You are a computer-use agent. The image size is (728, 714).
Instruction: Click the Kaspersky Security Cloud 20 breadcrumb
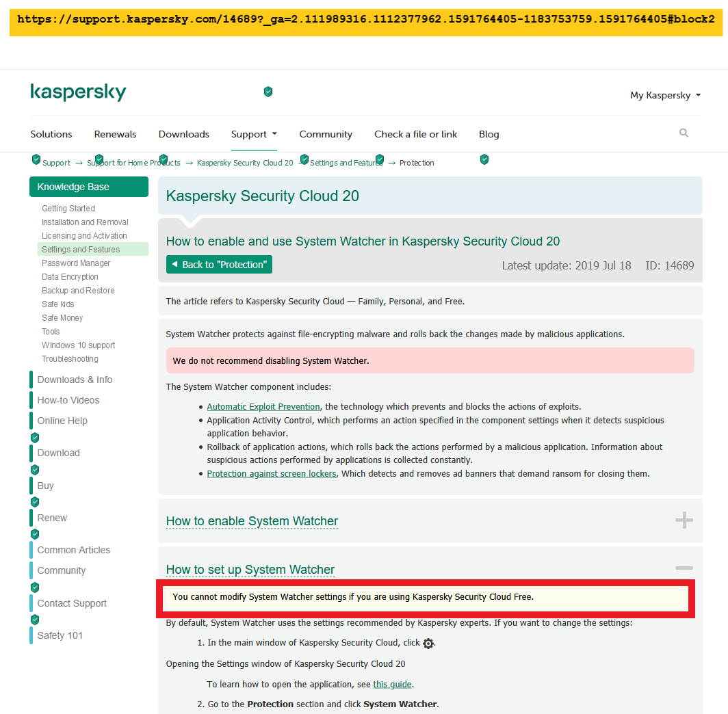(x=245, y=163)
